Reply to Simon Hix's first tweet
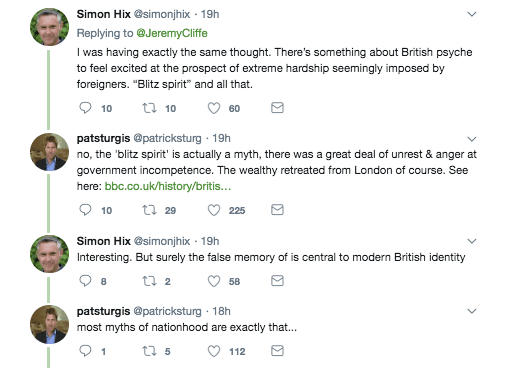 pyautogui.click(x=85, y=108)
